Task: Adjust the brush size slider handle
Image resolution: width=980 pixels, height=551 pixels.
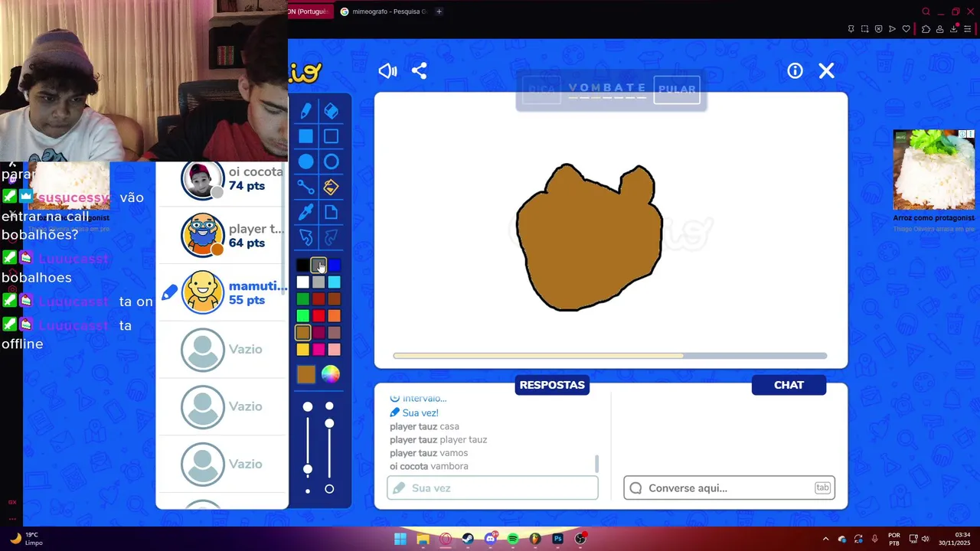Action: coord(307,469)
